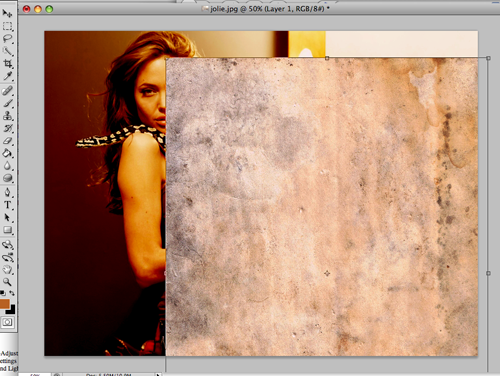This screenshot has width=500, height=376.
Task: Select the Horizontal Type tool
Action: point(7,205)
